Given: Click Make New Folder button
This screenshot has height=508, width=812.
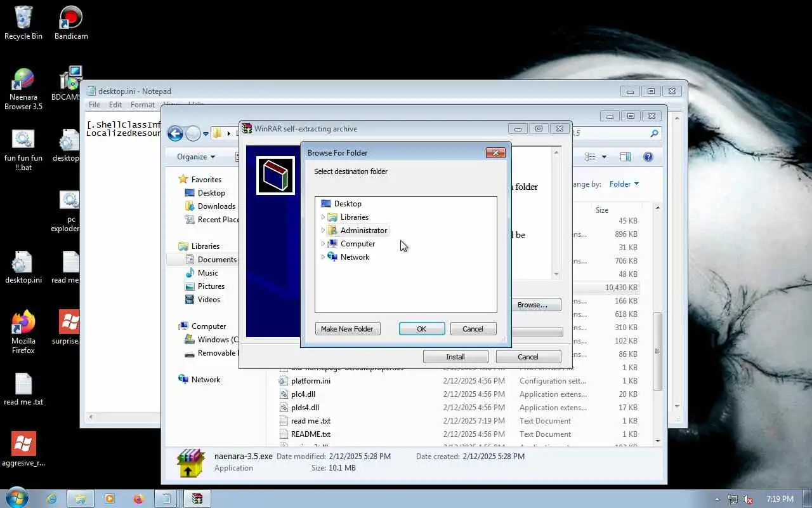Looking at the screenshot, I should point(347,329).
